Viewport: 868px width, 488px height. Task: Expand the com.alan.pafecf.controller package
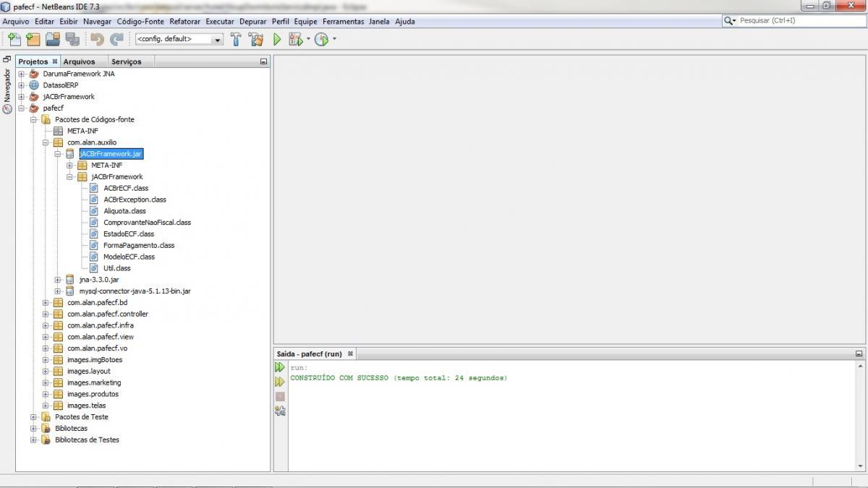click(46, 314)
